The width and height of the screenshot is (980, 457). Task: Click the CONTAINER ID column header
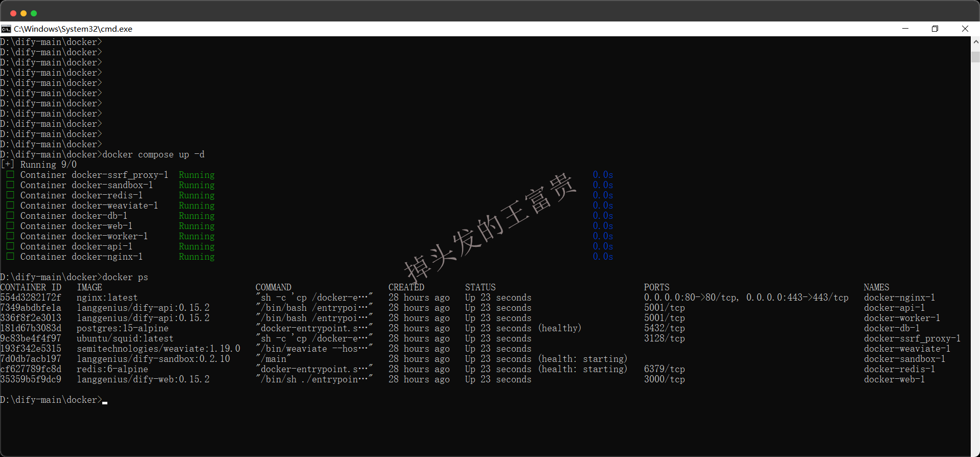click(x=31, y=287)
